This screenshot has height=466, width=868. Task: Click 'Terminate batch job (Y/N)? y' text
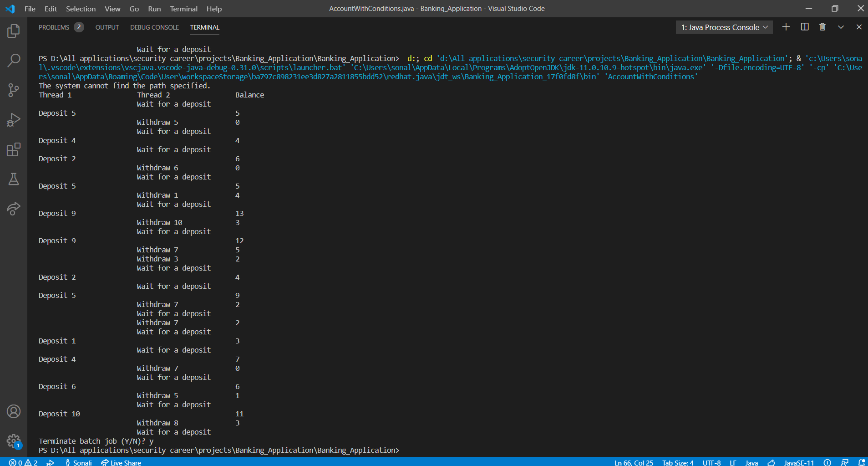96,441
